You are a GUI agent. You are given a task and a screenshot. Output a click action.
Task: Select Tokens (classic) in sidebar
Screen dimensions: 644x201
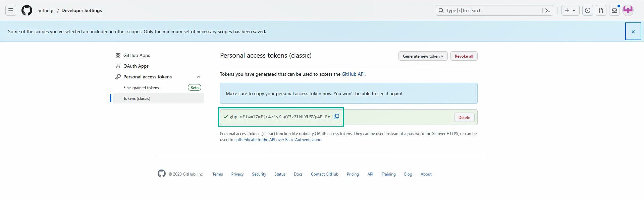[x=158, y=98]
